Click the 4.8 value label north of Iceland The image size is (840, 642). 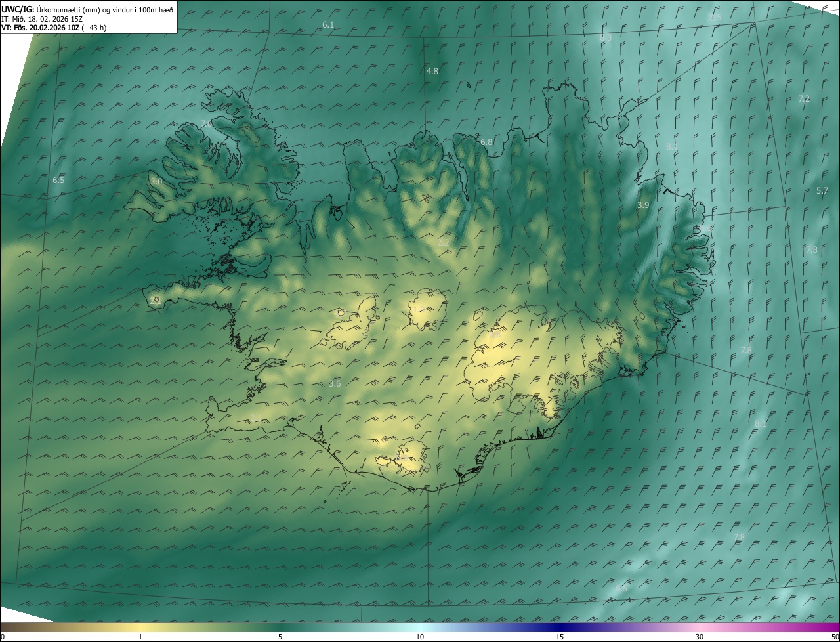click(x=432, y=71)
